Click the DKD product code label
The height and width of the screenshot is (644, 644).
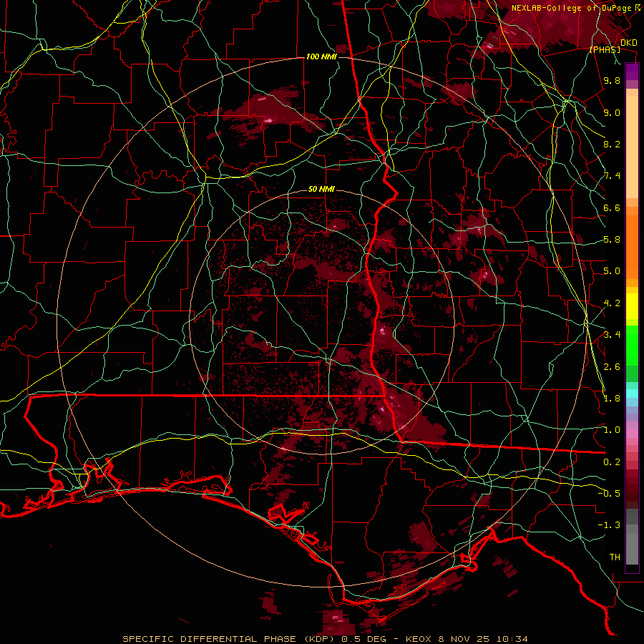[x=629, y=42]
